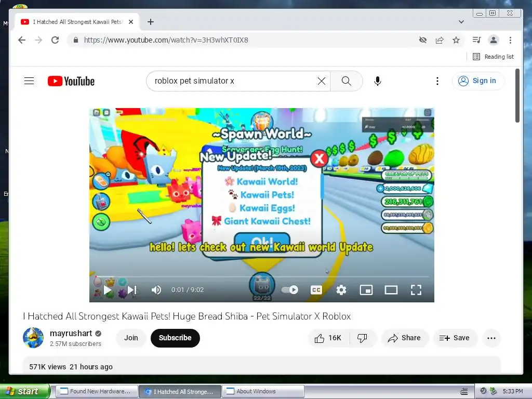The image size is (532, 399).
Task: Bookmark this page with star icon
Action: pos(456,40)
